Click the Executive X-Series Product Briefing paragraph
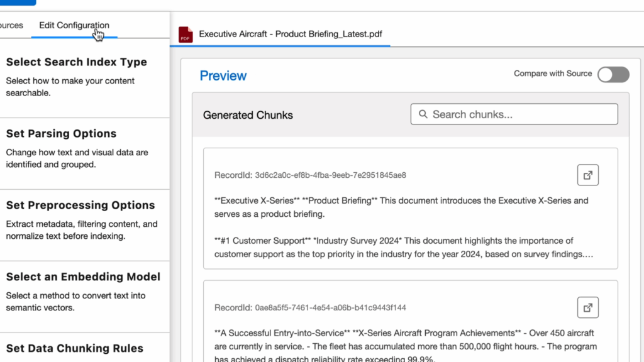644x362 pixels. pos(401,207)
